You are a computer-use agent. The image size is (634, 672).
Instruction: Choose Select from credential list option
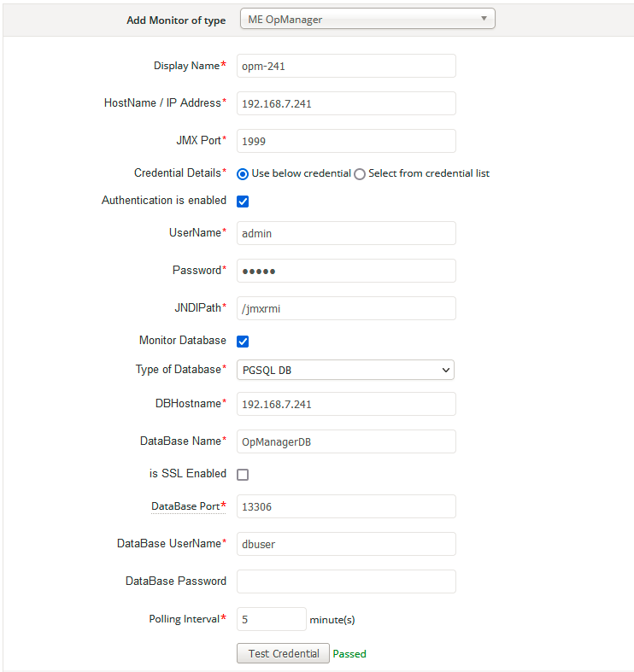tap(360, 174)
